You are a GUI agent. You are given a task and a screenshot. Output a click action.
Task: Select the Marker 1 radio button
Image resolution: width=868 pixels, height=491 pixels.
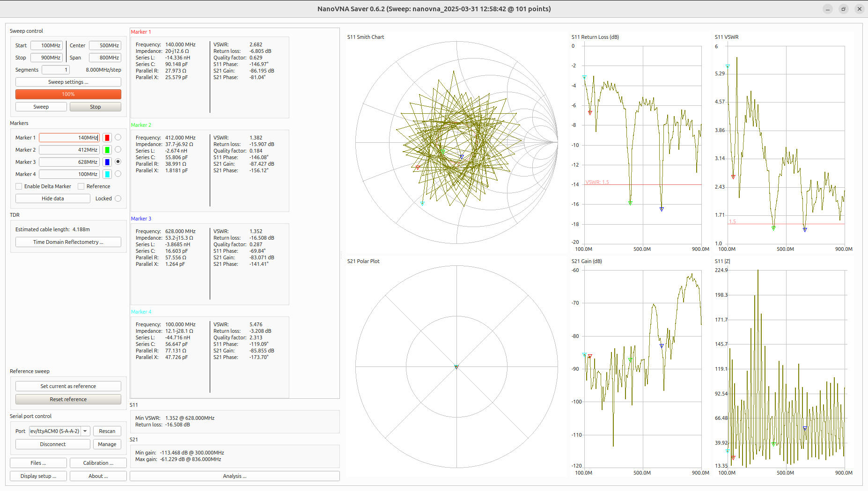click(x=118, y=137)
